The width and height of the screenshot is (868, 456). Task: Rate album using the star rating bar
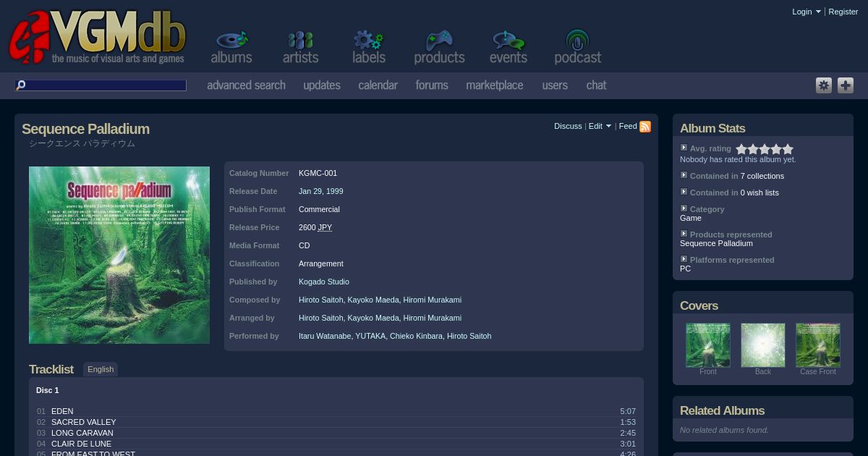click(765, 149)
